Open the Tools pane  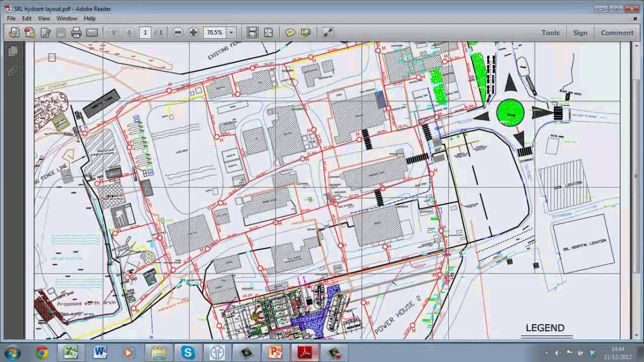pos(550,33)
